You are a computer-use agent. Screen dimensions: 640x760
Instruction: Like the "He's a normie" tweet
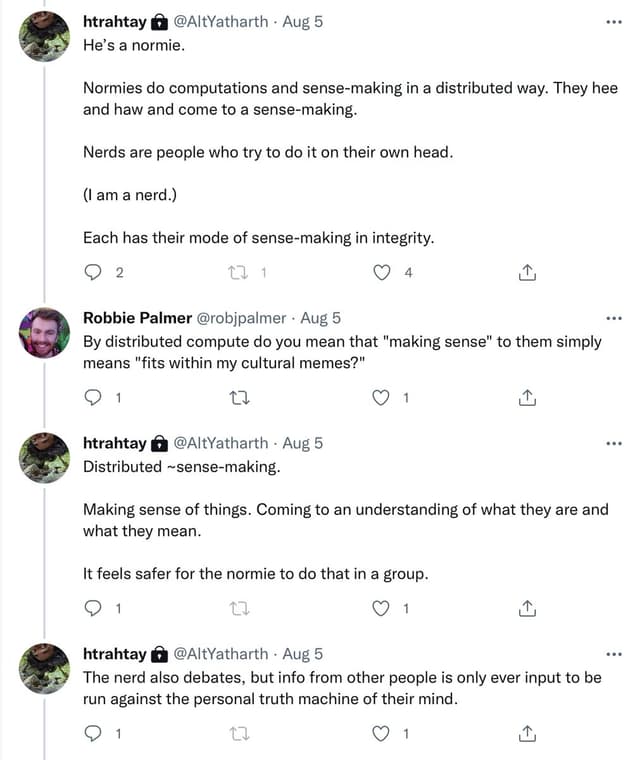pos(381,272)
